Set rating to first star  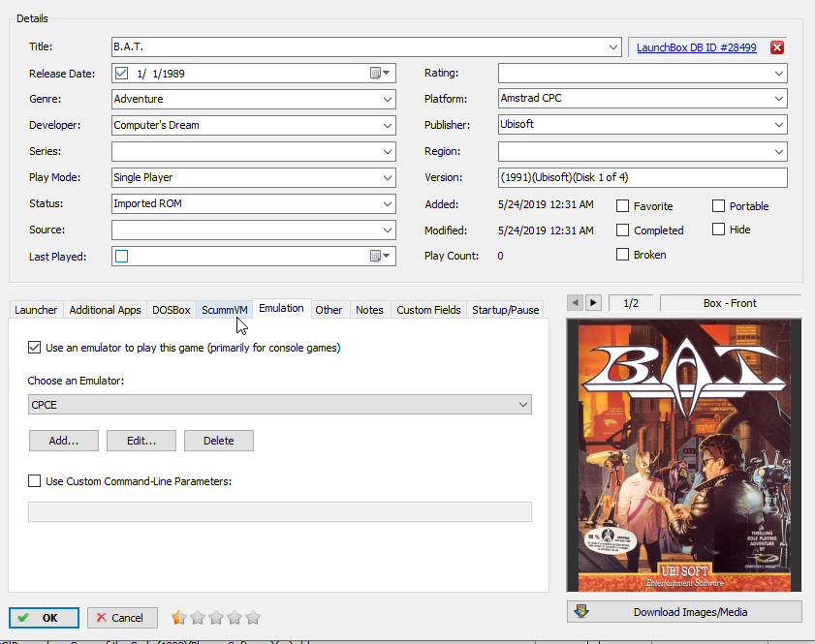(x=179, y=618)
